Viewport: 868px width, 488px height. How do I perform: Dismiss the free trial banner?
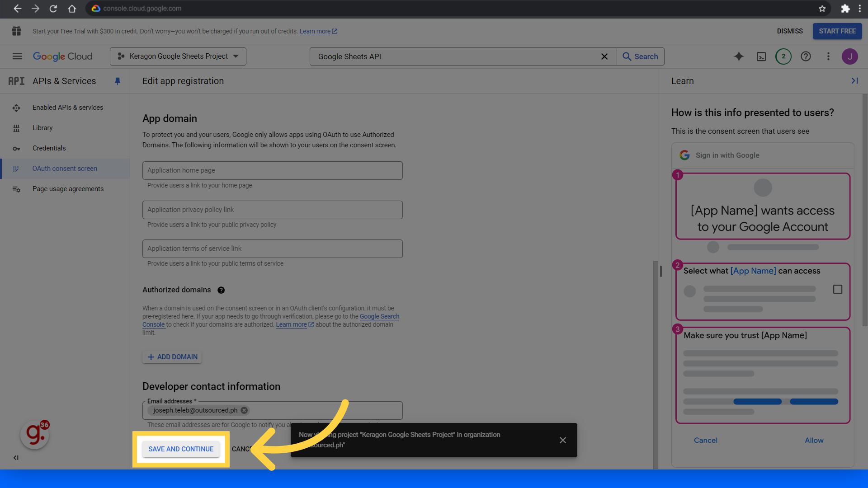pos(790,31)
